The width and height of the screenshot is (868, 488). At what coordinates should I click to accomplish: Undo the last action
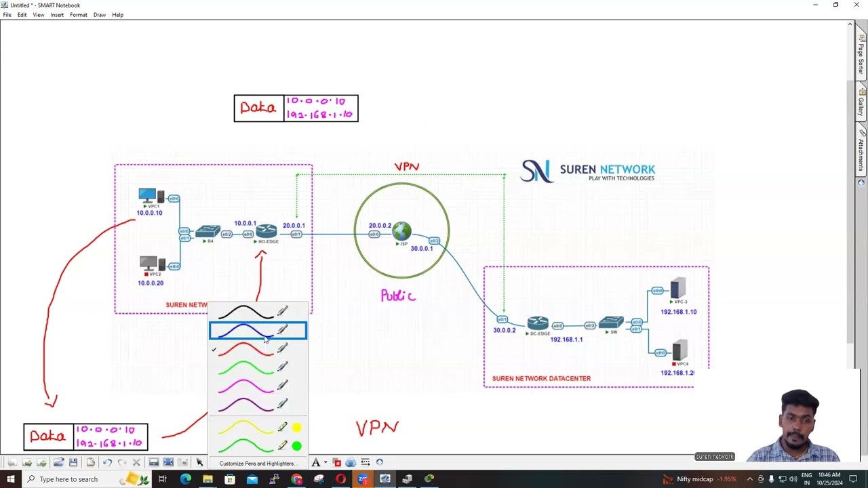point(107,462)
